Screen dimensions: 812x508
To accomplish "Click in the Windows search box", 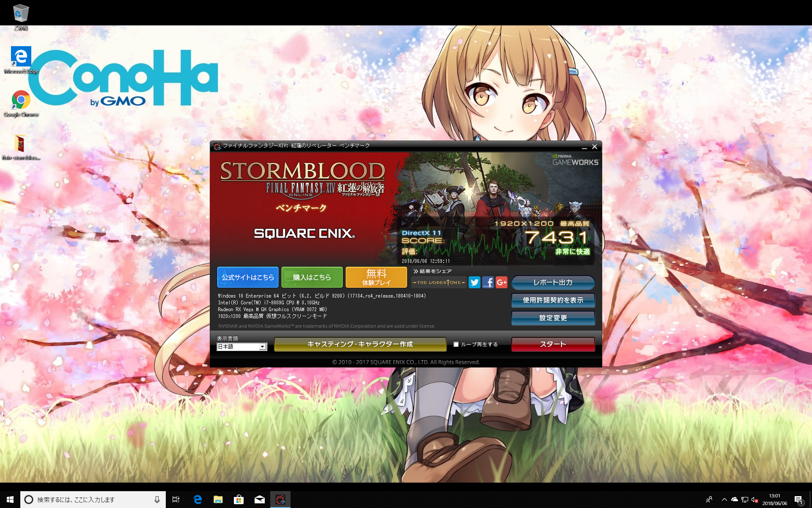I will 93,500.
